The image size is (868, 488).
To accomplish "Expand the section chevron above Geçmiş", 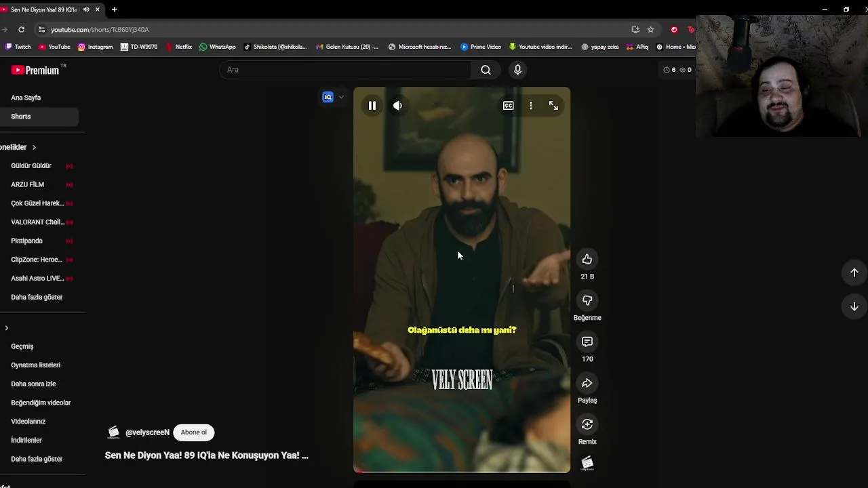I will point(6,328).
